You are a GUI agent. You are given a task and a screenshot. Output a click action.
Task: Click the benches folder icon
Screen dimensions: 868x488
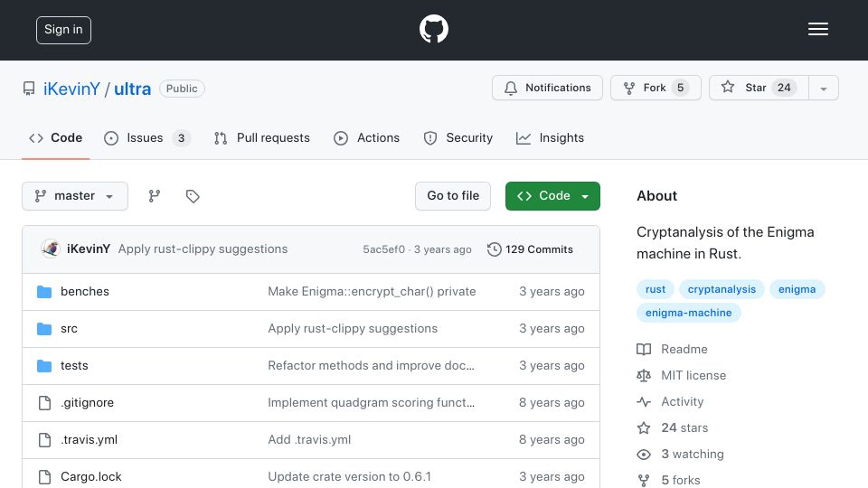(44, 292)
